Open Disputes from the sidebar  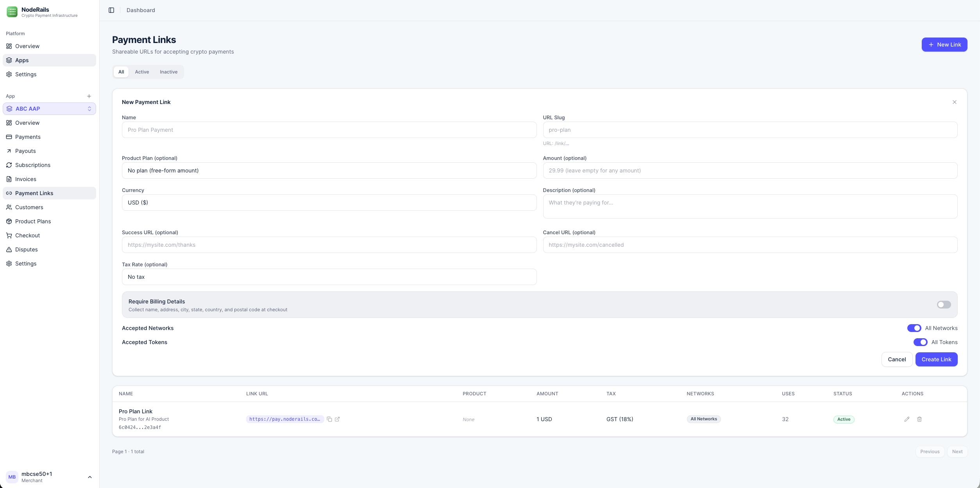(26, 249)
